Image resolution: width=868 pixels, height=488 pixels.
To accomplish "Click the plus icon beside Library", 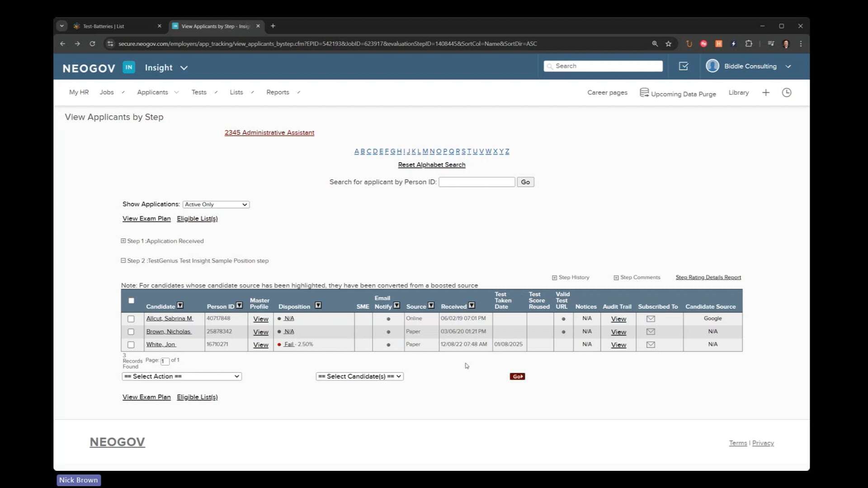I will click(765, 93).
